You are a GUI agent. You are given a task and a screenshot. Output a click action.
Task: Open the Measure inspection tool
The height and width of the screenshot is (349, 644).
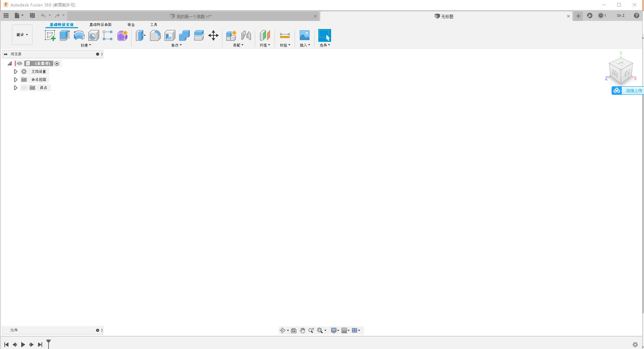tap(285, 35)
